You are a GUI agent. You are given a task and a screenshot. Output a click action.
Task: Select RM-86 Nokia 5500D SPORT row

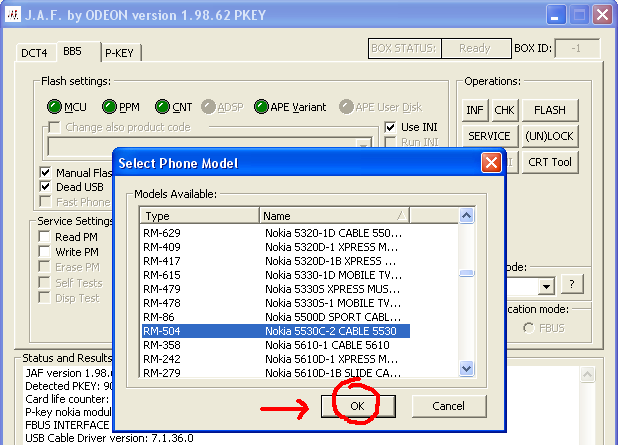[275, 317]
